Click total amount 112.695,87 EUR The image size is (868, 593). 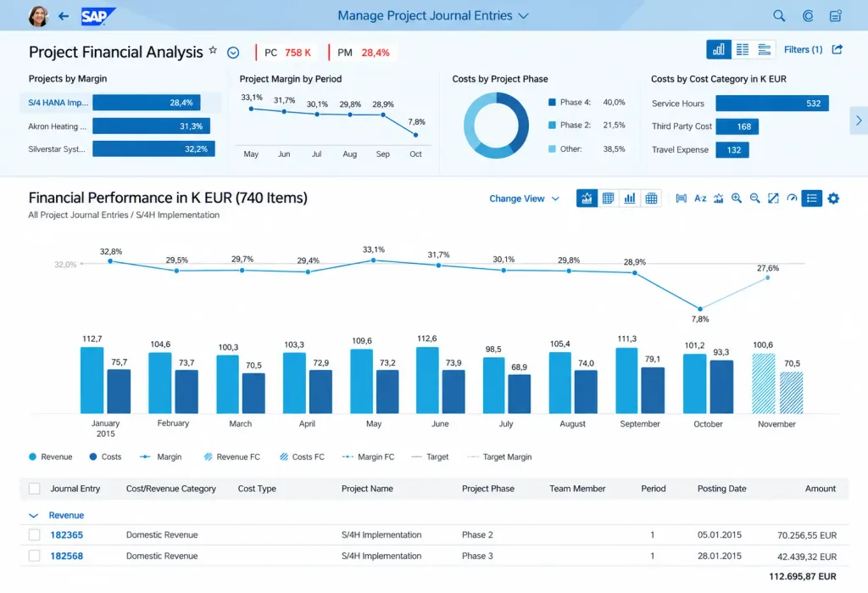(802, 576)
